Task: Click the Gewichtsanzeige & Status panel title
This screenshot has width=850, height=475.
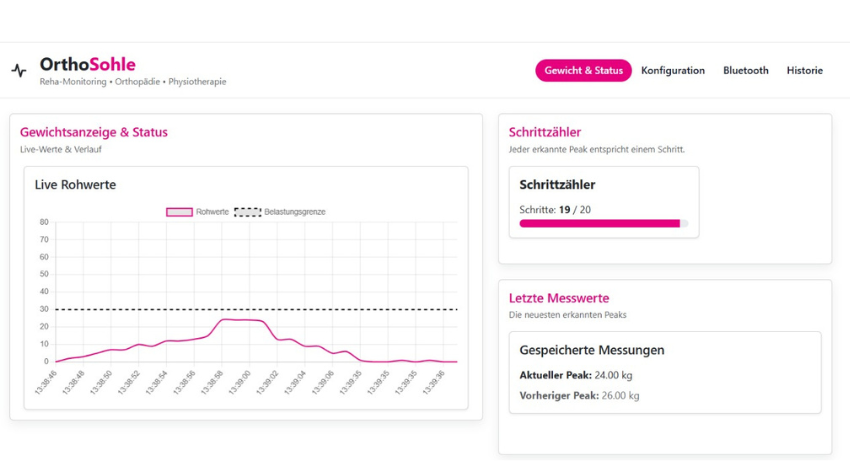Action: pos(94,132)
